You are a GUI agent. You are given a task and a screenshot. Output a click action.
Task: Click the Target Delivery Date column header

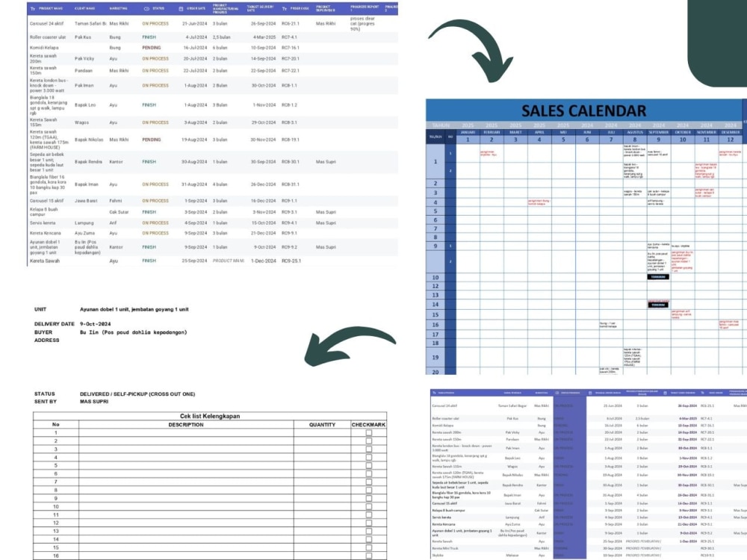[260, 8]
